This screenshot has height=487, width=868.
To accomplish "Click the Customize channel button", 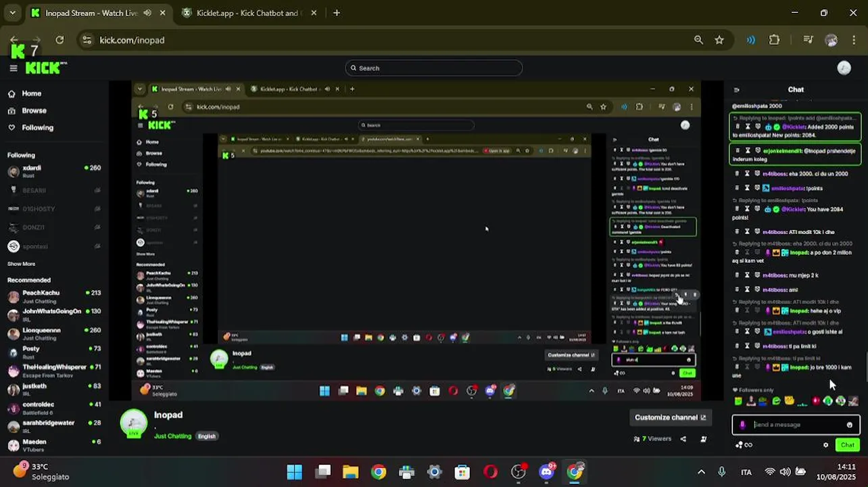I will 670,417.
